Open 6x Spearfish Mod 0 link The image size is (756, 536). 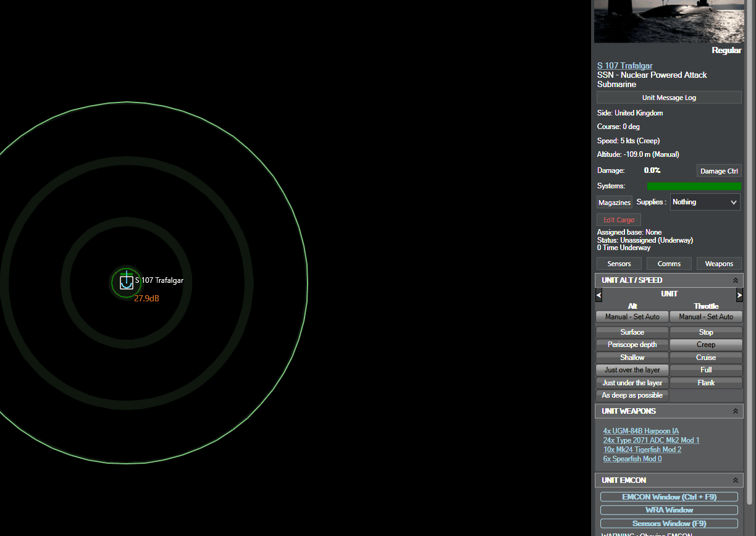(632, 459)
